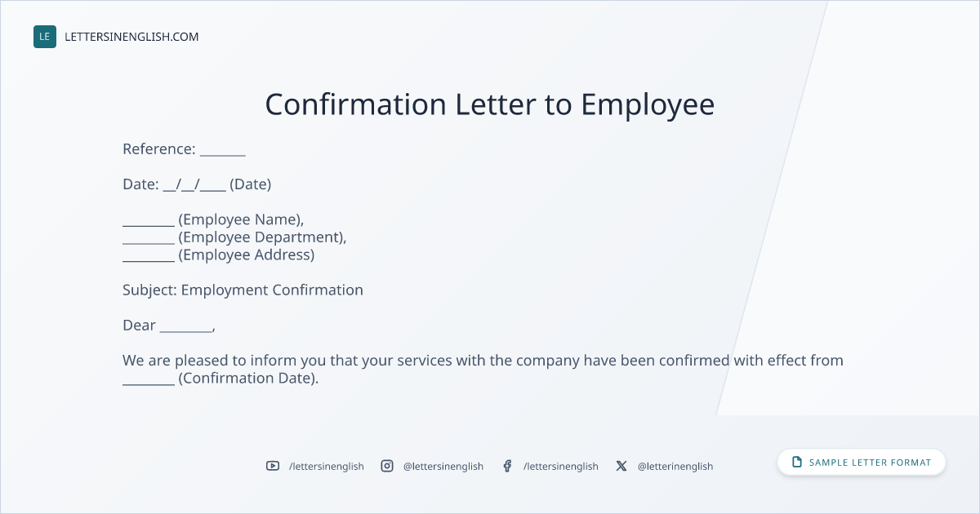Click the Instagram icon
980x514 pixels.
[387, 466]
